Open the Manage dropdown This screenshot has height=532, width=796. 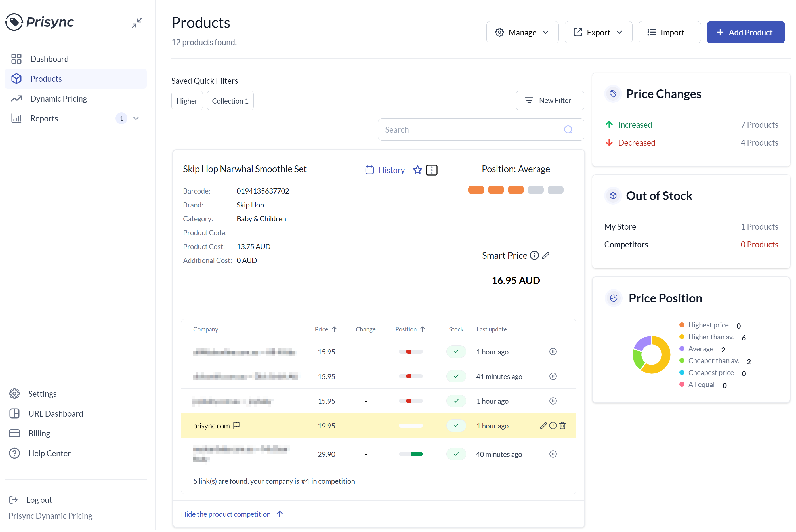point(522,32)
